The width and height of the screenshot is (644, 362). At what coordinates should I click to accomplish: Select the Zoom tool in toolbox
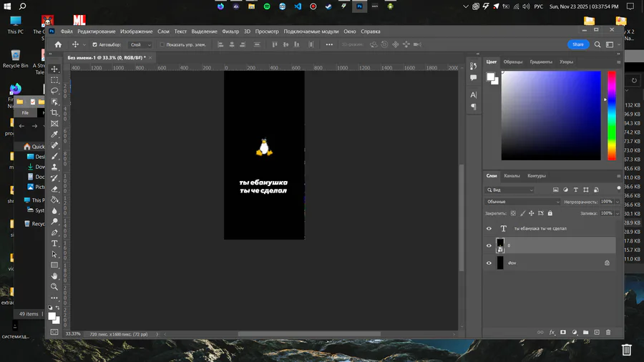coord(54,287)
